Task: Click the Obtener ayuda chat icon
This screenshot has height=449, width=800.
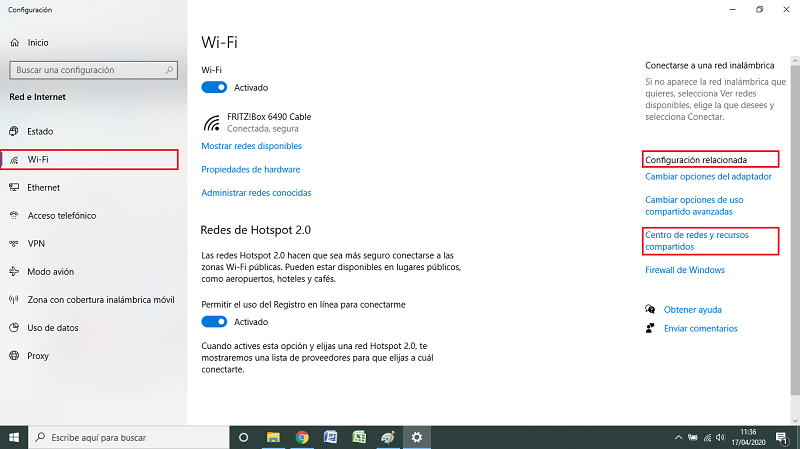Action: pyautogui.click(x=650, y=309)
